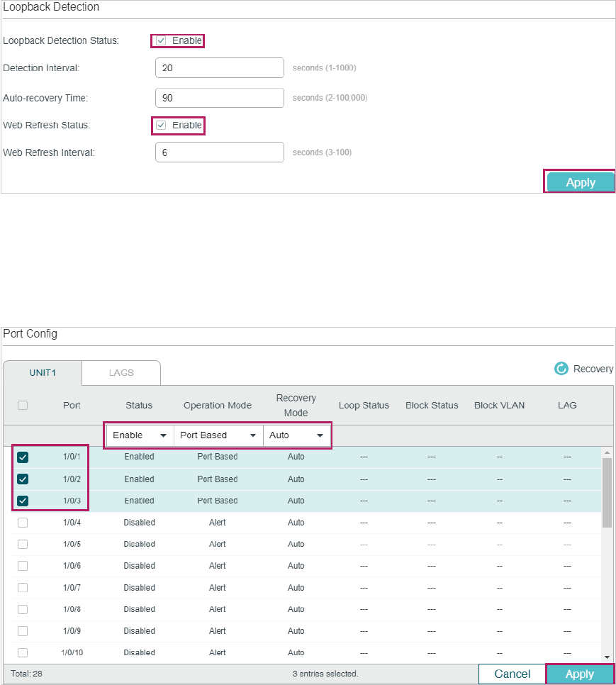The image size is (616, 685).
Task: Click the Status column header
Action: [x=139, y=406]
